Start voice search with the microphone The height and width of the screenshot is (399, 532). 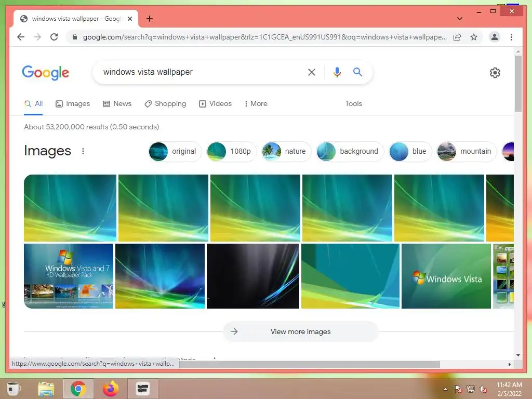(x=337, y=72)
